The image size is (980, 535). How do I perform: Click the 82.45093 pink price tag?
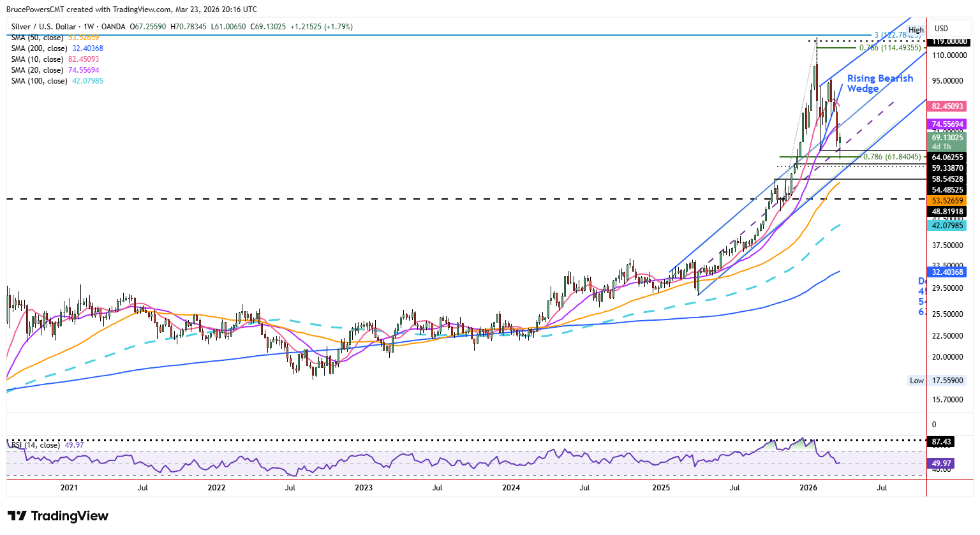(947, 106)
